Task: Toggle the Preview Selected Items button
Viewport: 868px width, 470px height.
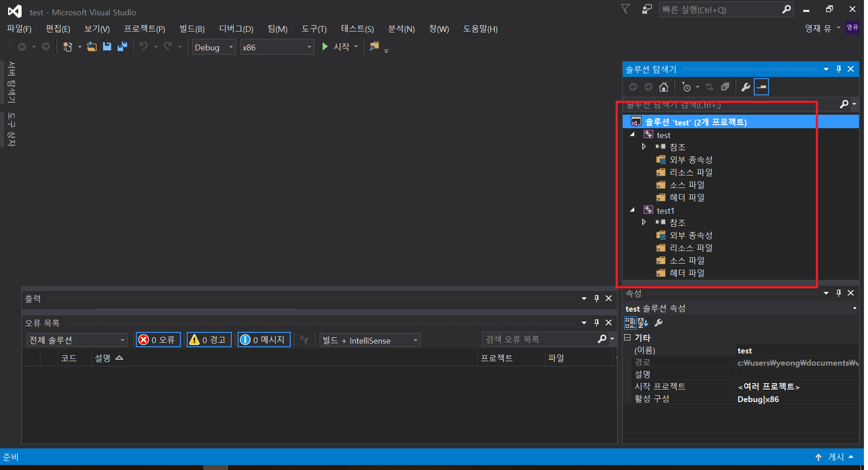Action: pyautogui.click(x=761, y=87)
